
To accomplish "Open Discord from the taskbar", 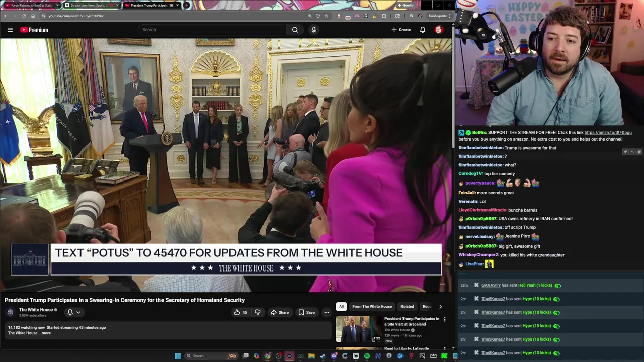I will (334, 356).
